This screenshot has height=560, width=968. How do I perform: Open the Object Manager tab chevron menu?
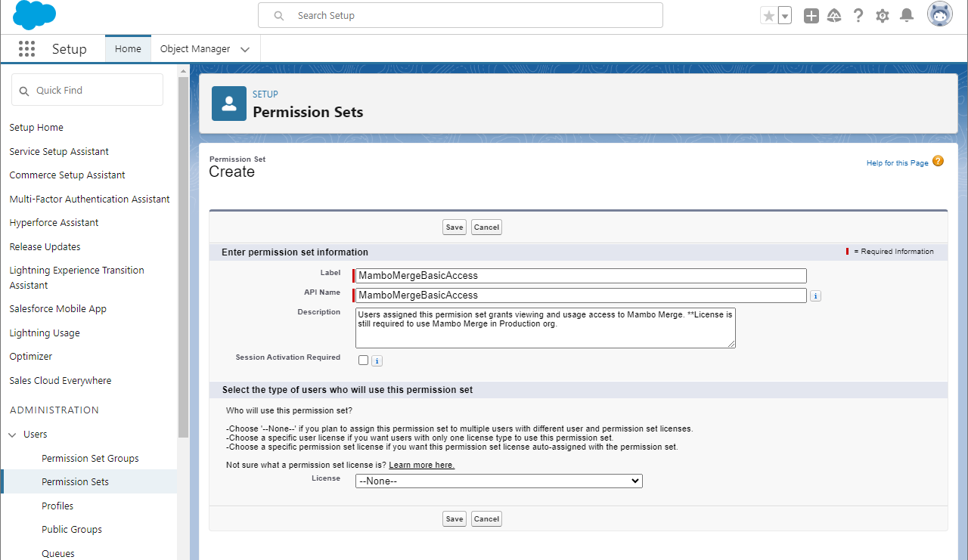click(x=245, y=49)
